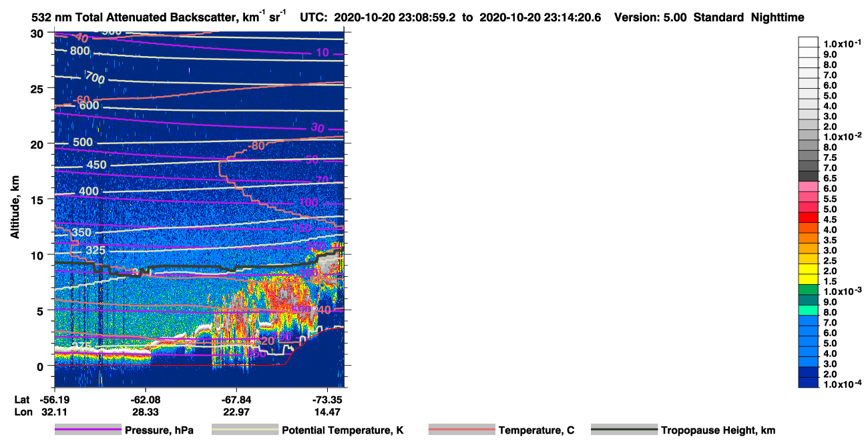
Task: Click latitude value -73.35
Action: (x=327, y=400)
